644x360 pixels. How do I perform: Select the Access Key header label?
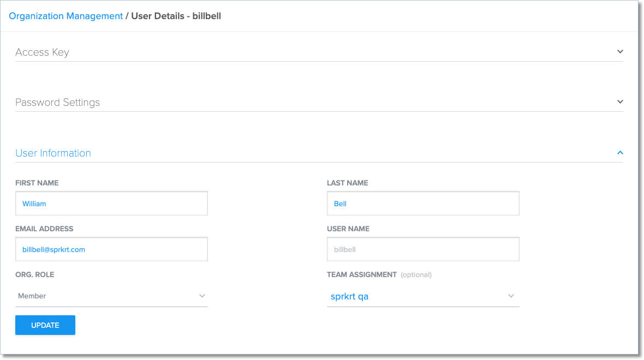tap(42, 52)
